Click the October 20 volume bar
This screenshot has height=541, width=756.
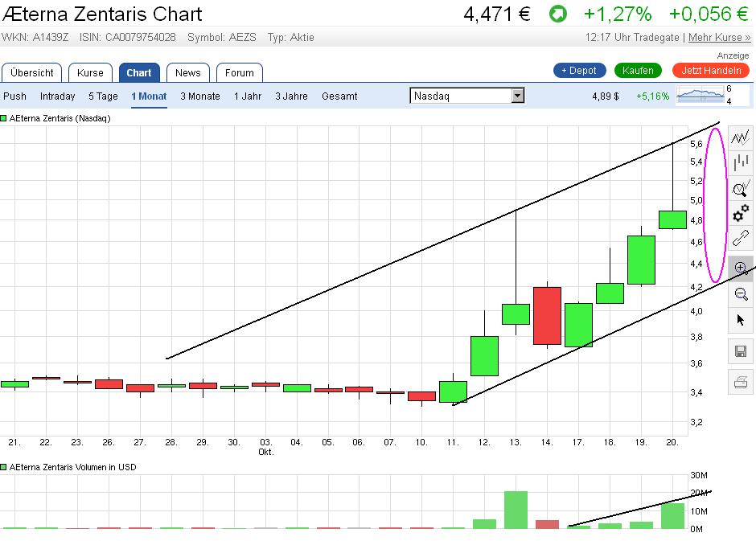(672, 516)
